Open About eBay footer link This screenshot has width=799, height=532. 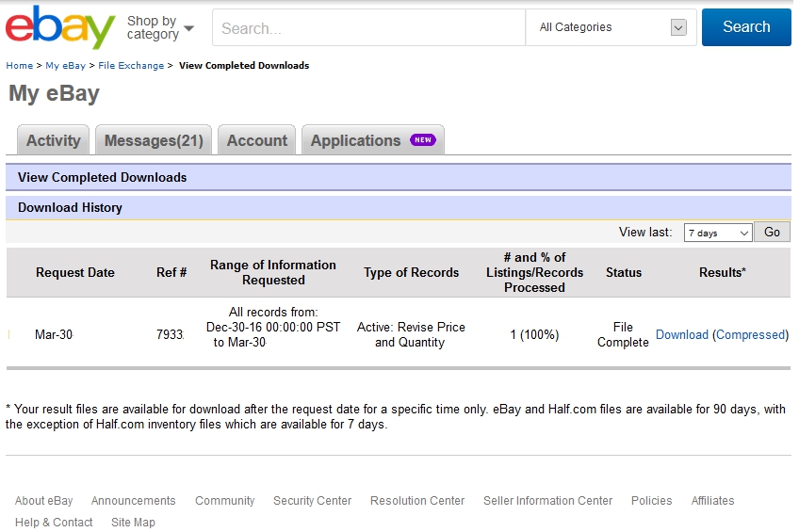44,501
